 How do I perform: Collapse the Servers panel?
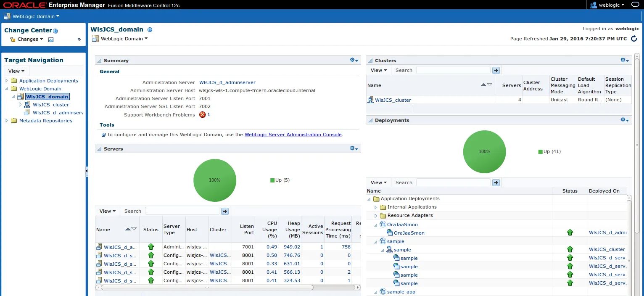(x=99, y=149)
